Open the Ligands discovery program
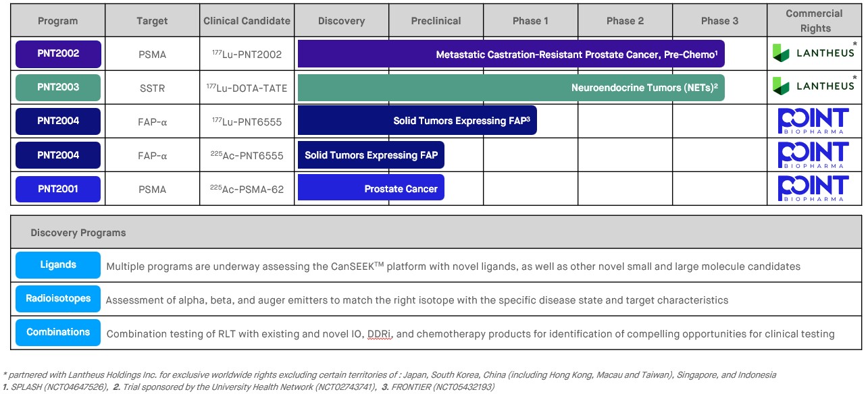 (x=58, y=265)
